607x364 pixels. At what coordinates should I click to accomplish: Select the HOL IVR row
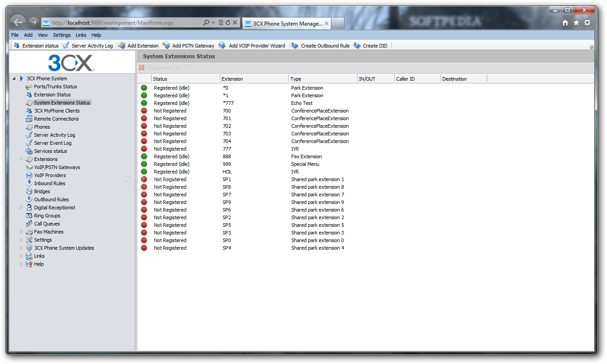(365, 172)
